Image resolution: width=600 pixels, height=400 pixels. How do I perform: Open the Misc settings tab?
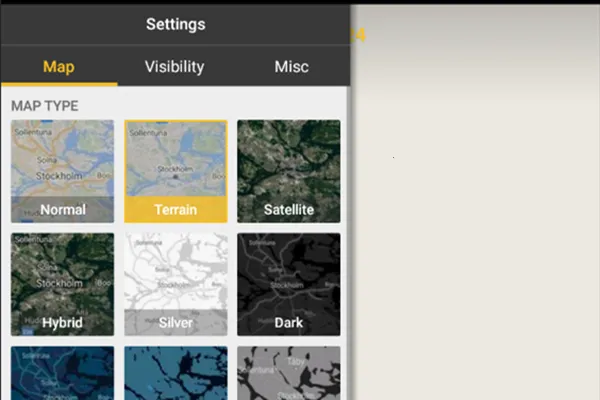tap(291, 67)
